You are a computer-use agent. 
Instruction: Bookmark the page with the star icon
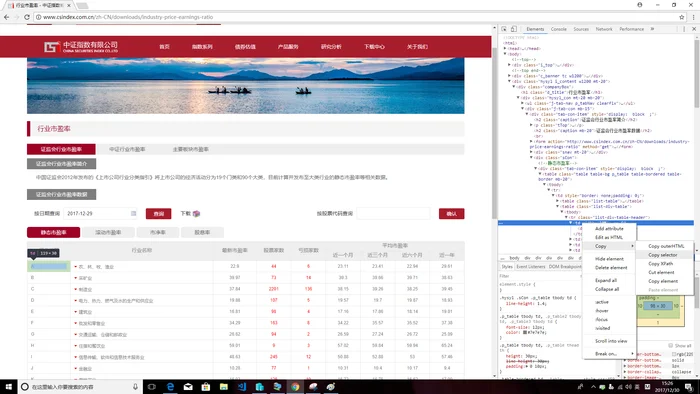point(682,17)
